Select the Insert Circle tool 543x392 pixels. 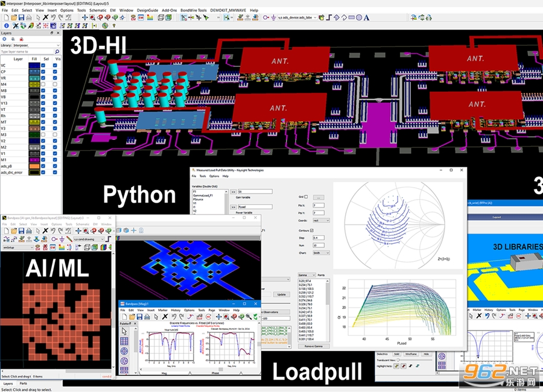pyautogui.click(x=359, y=17)
